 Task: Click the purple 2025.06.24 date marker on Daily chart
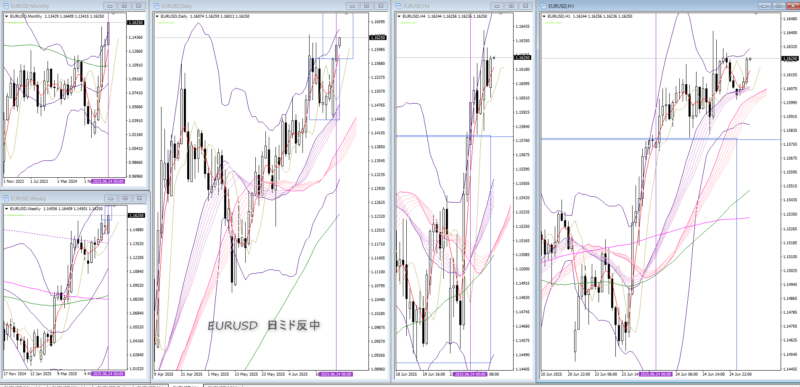tap(336, 374)
